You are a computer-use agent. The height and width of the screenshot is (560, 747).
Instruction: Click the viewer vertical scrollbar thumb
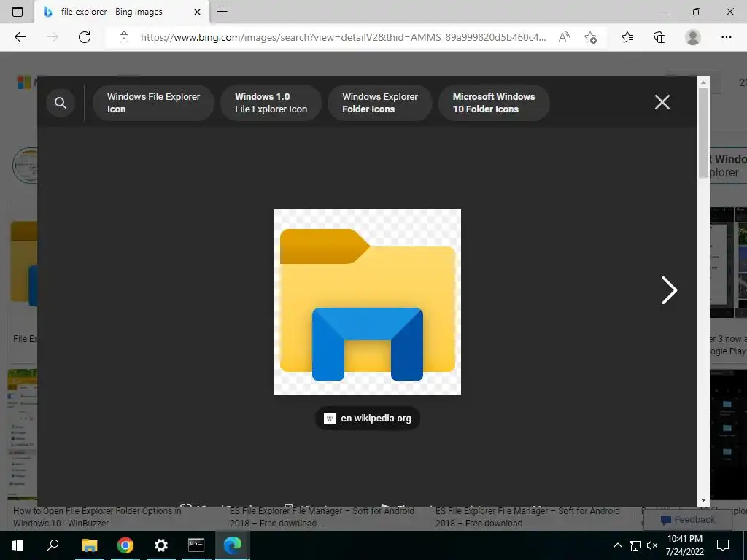click(704, 133)
